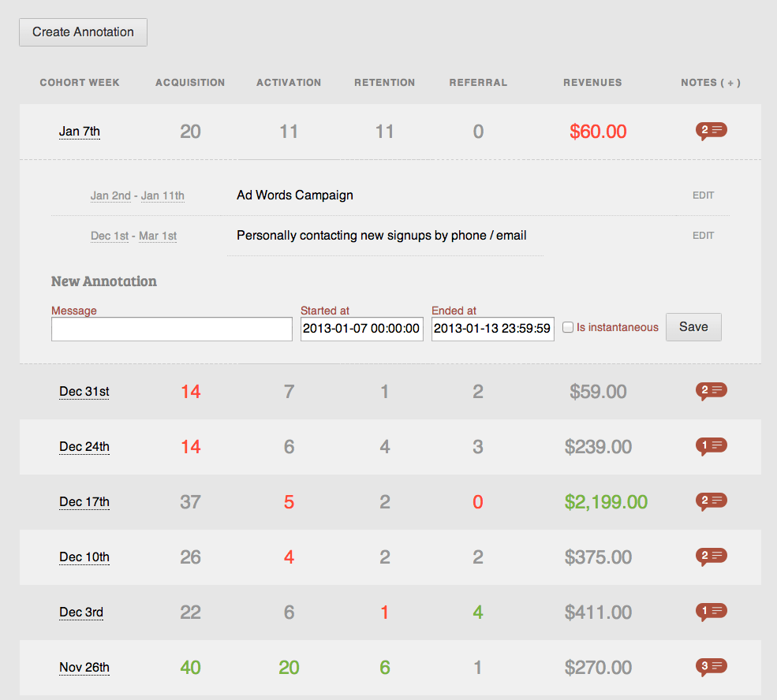Image resolution: width=777 pixels, height=700 pixels.
Task: Save the new annotation
Action: point(693,327)
